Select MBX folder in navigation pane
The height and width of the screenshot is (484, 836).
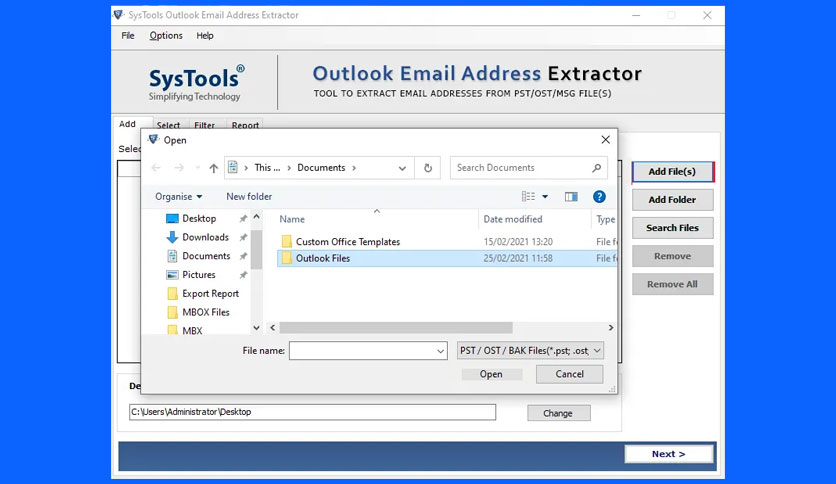192,330
